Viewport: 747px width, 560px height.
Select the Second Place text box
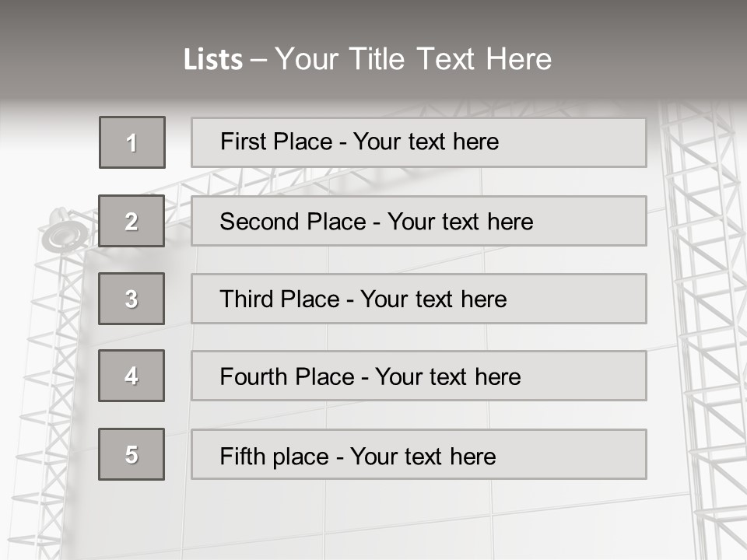[419, 221]
